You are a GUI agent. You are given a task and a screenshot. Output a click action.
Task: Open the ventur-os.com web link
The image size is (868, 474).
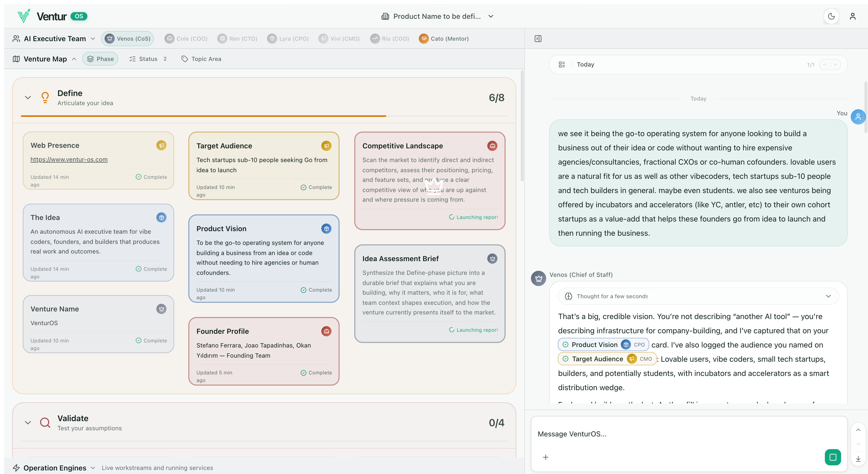click(x=69, y=160)
